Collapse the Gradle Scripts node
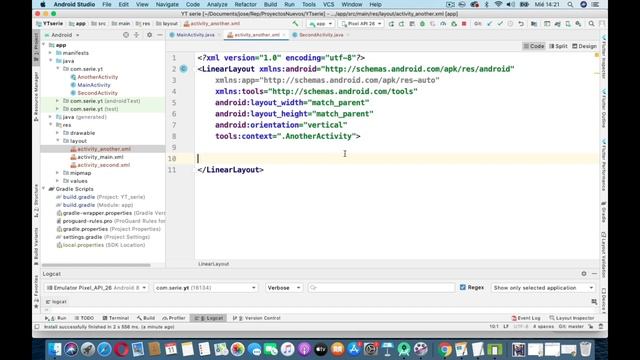Viewport: 640px width, 360px height. coord(44,189)
